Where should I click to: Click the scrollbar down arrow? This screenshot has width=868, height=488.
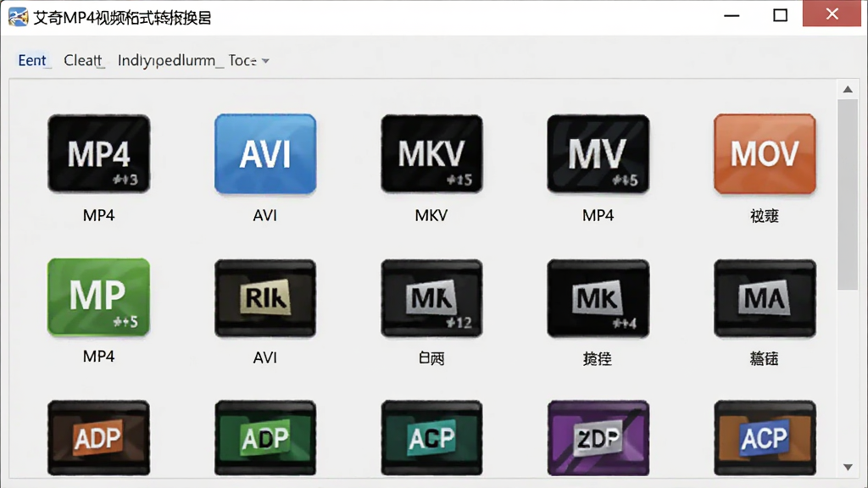click(x=848, y=468)
